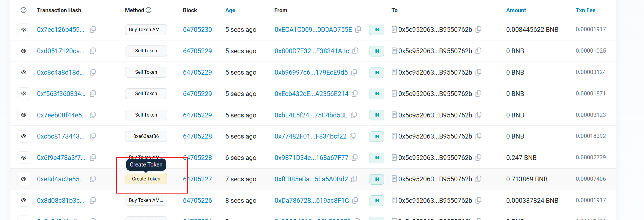The height and width of the screenshot is (220, 644).
Task: Open transaction 0xc8c4a8d18d details
Action: point(60,73)
